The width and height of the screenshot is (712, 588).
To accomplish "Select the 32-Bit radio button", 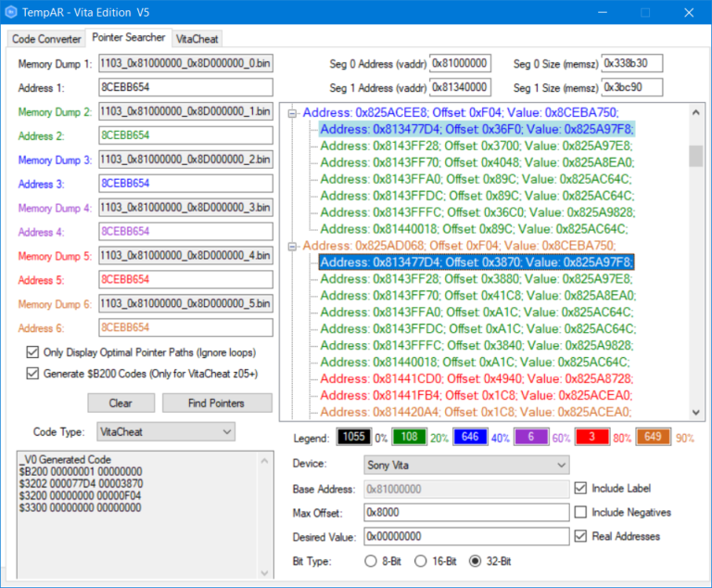I will click(x=475, y=561).
